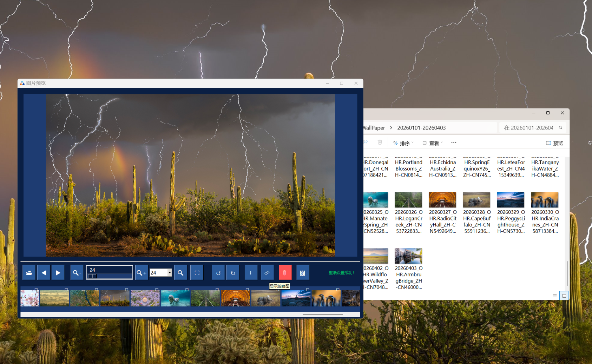Toggle the 预览 preview pane button

(554, 143)
